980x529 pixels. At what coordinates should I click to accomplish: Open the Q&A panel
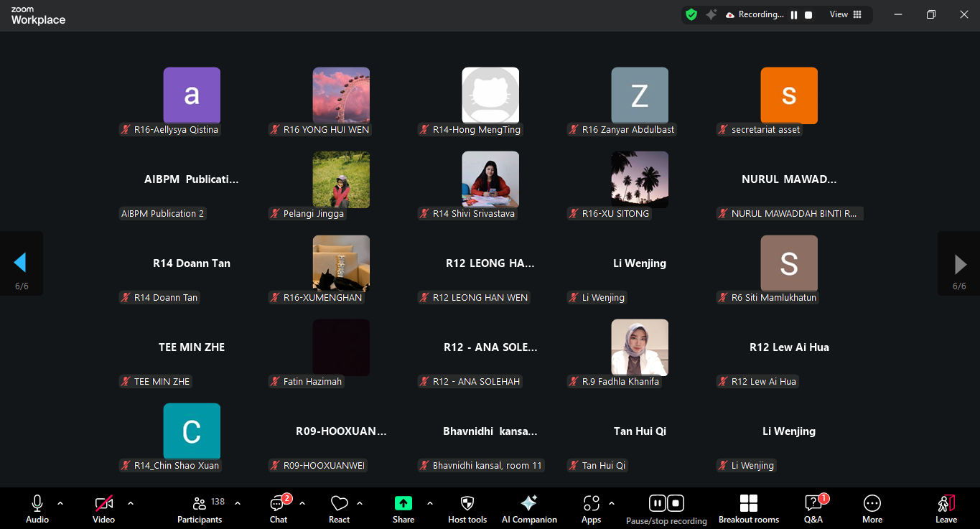[813, 509]
